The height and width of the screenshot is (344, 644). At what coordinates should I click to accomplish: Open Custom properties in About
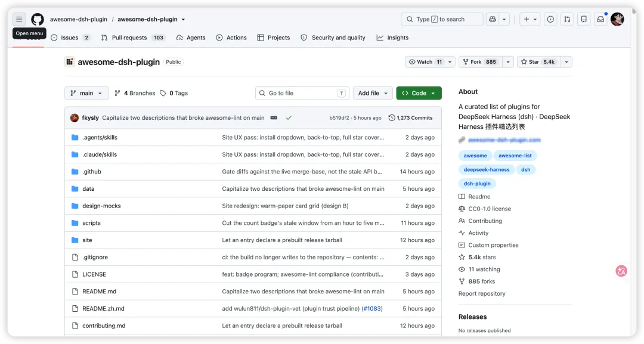493,245
